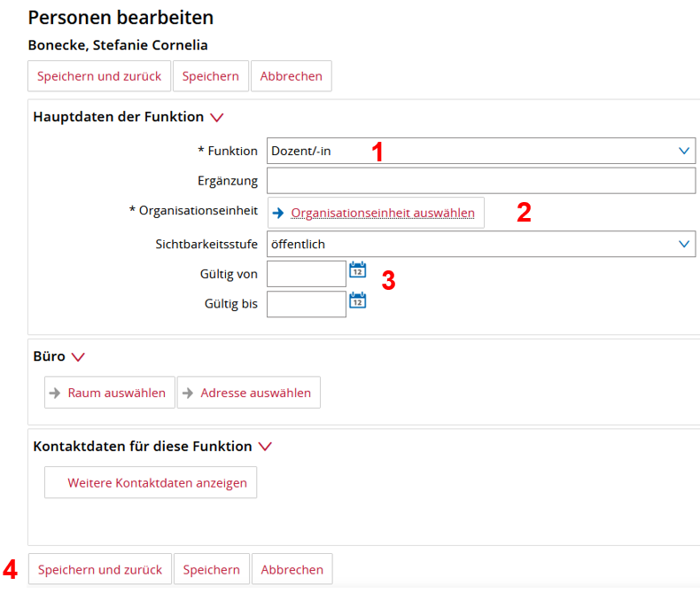Click bottom Speichern und zurück button

coord(100,570)
